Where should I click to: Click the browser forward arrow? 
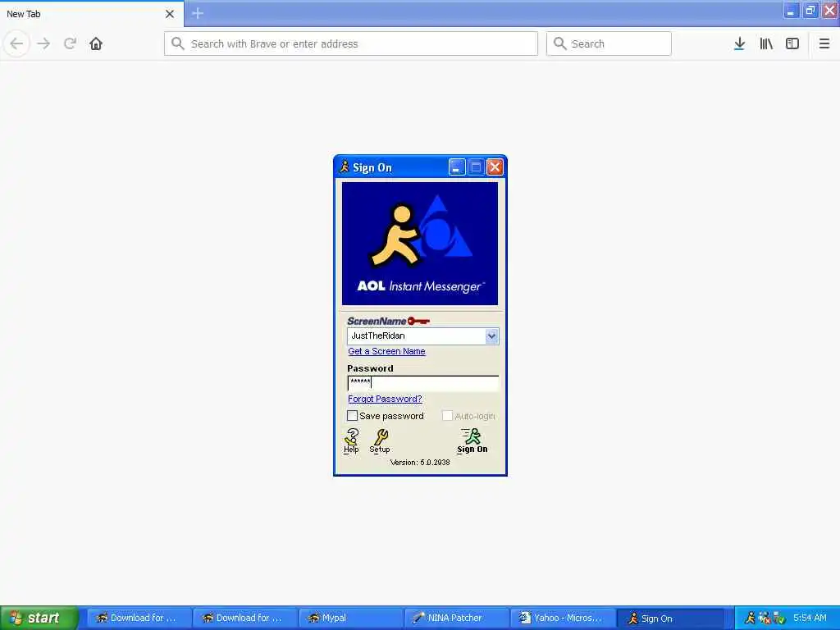point(43,43)
